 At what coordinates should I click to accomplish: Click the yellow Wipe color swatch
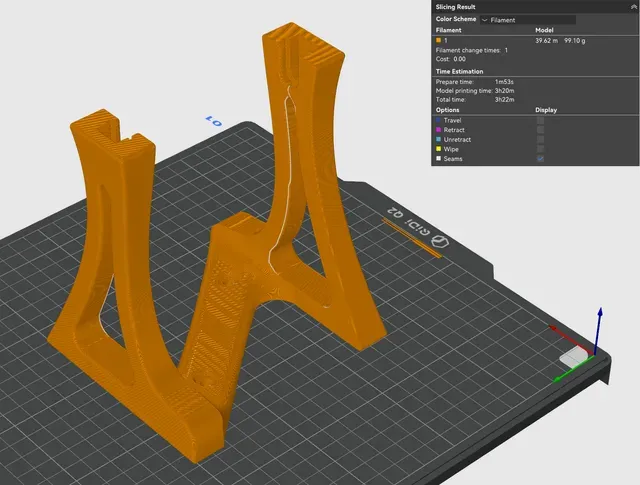(438, 149)
